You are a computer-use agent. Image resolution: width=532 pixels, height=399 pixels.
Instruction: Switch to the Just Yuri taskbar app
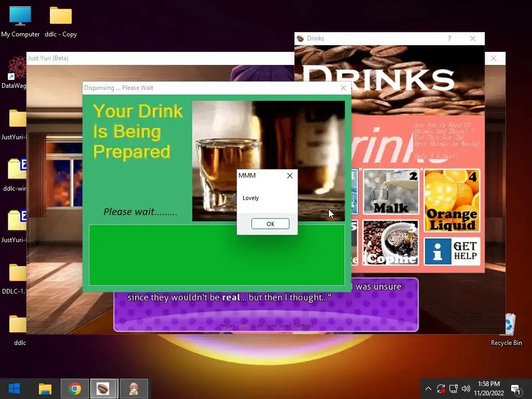click(134, 389)
